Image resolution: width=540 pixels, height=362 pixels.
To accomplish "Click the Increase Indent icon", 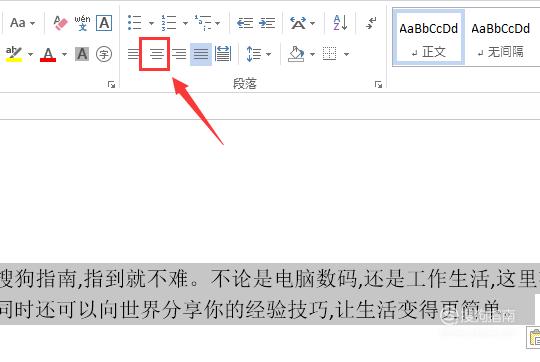I will (x=267, y=23).
